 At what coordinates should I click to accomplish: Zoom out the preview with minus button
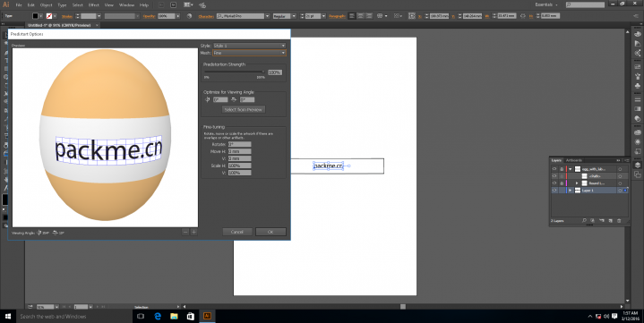tap(185, 233)
